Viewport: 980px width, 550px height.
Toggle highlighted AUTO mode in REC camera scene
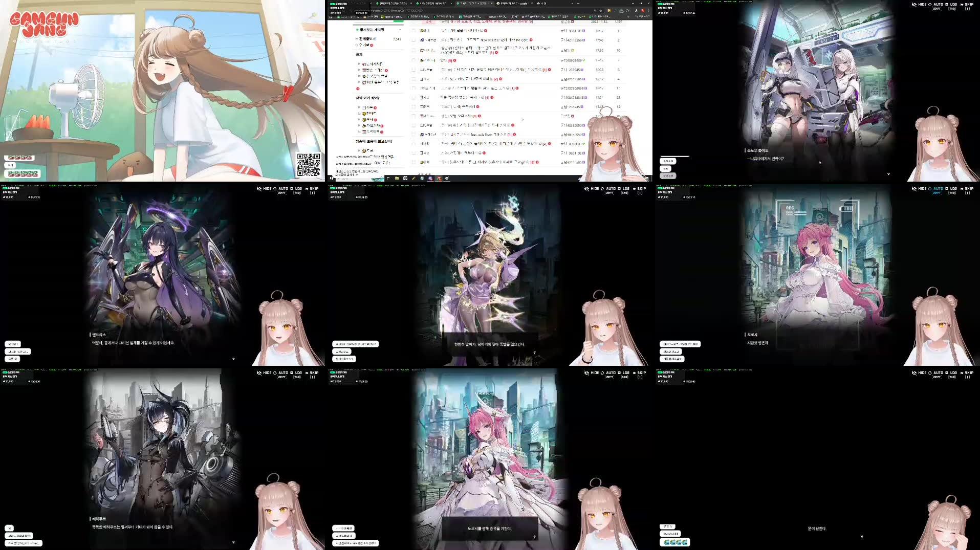point(938,189)
